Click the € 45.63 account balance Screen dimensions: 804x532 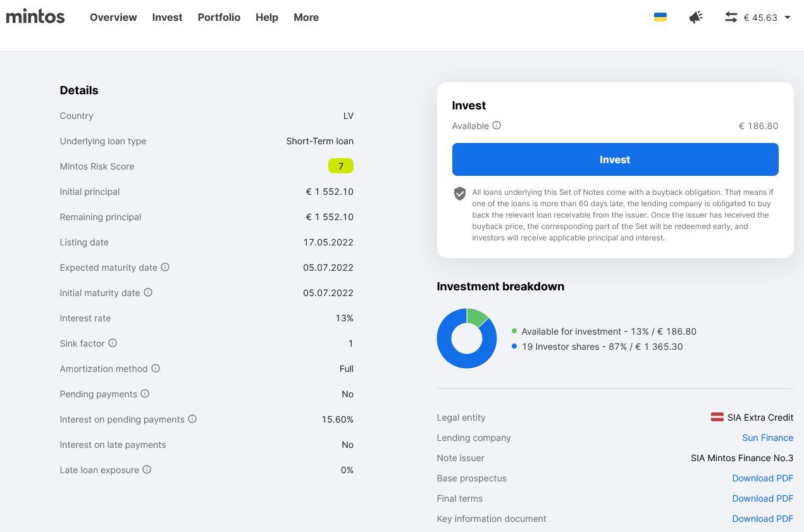pyautogui.click(x=760, y=18)
